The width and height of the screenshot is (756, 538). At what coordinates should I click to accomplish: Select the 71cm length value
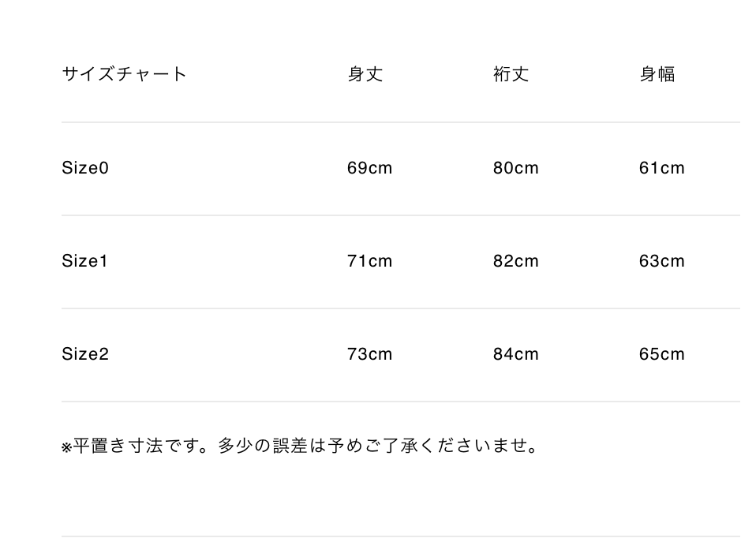point(369,261)
